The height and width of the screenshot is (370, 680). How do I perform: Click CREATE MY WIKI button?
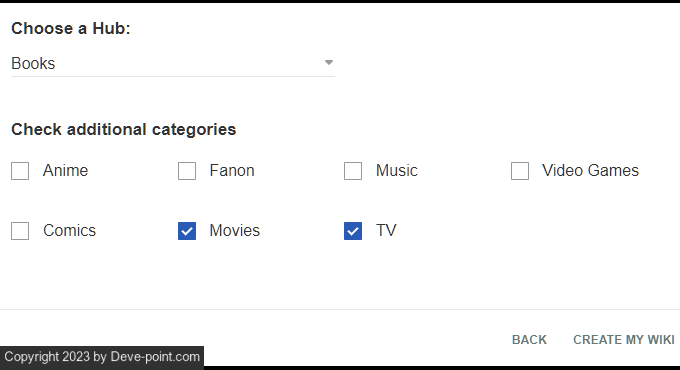tap(624, 340)
